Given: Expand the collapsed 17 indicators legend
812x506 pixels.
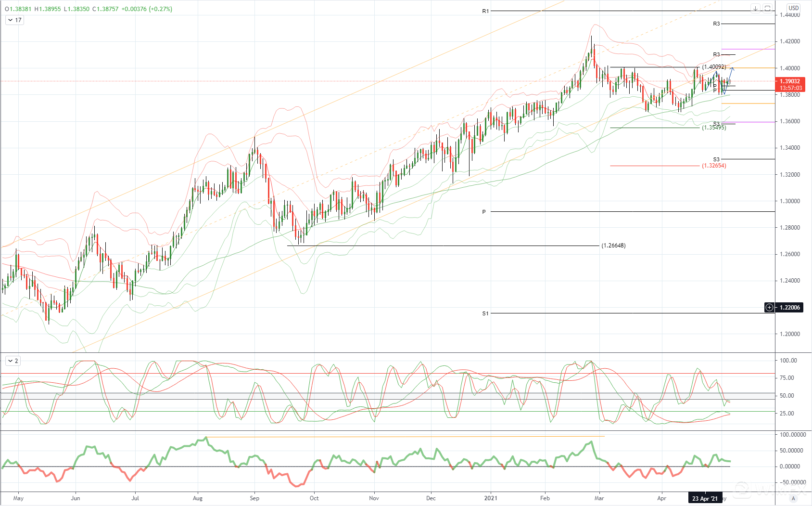Looking at the screenshot, I should (14, 20).
